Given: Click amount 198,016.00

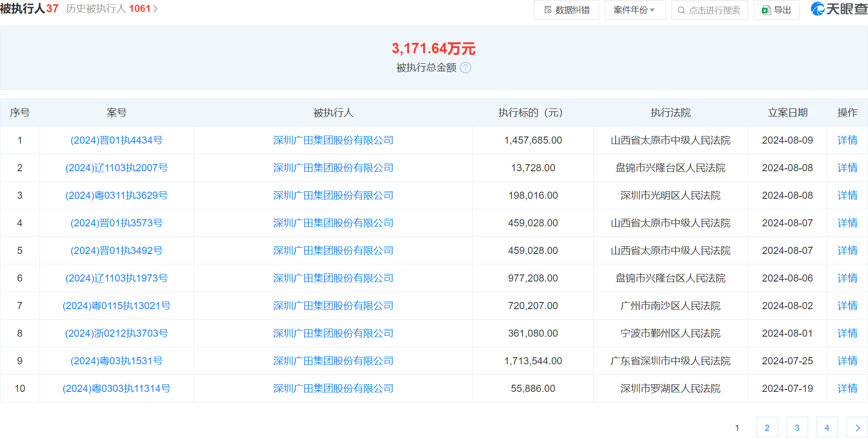Looking at the screenshot, I should [533, 195].
